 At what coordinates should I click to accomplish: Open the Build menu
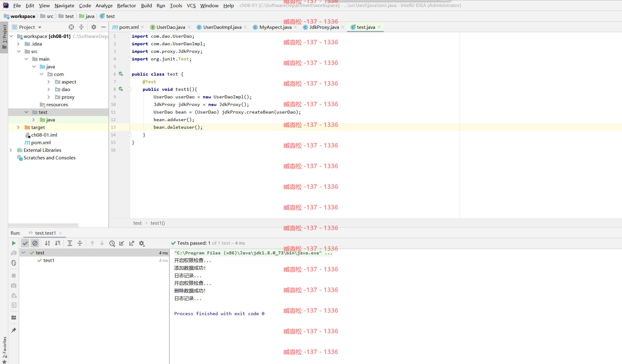pyautogui.click(x=146, y=5)
